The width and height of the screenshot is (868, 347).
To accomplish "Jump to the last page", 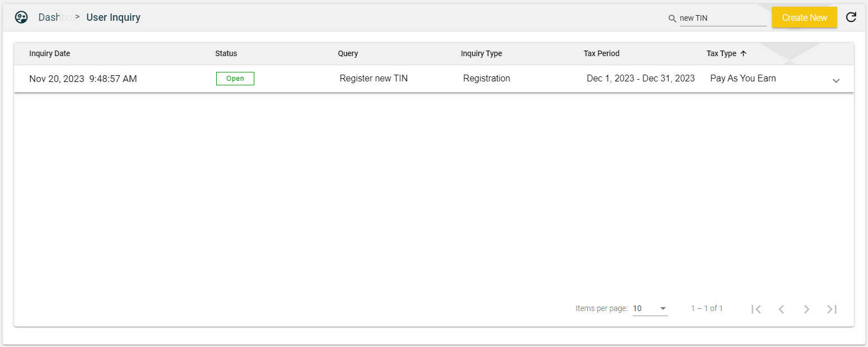I will pos(832,309).
